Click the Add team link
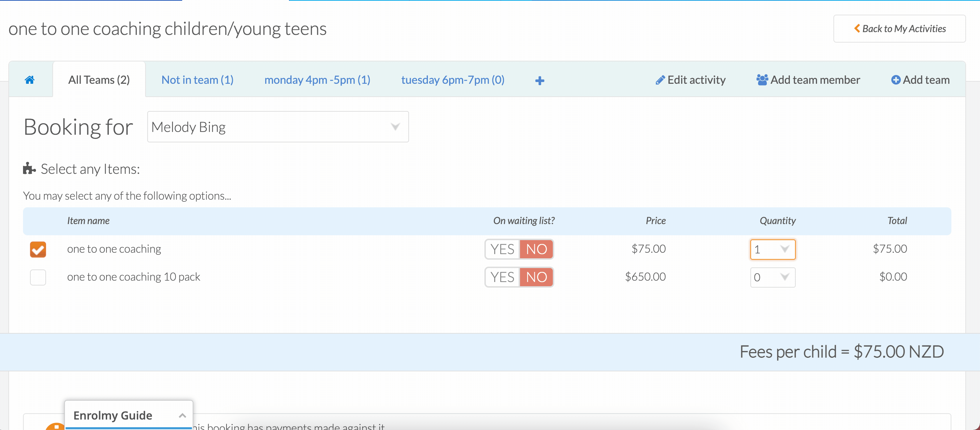The image size is (980, 430). (920, 80)
